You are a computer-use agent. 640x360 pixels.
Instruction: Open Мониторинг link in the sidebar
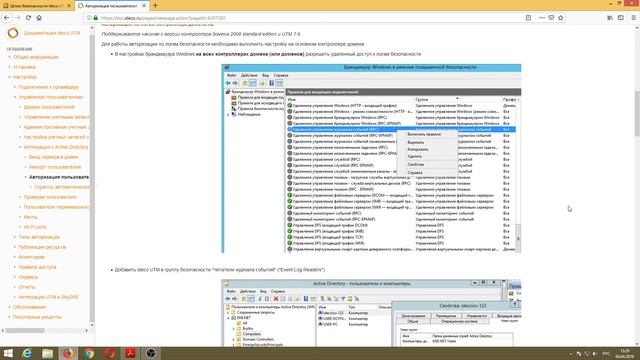point(31,257)
